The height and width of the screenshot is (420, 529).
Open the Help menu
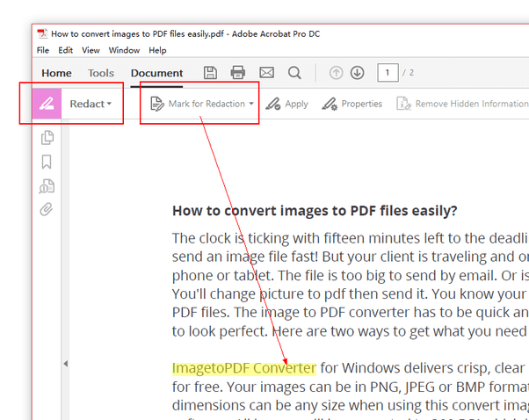point(157,50)
